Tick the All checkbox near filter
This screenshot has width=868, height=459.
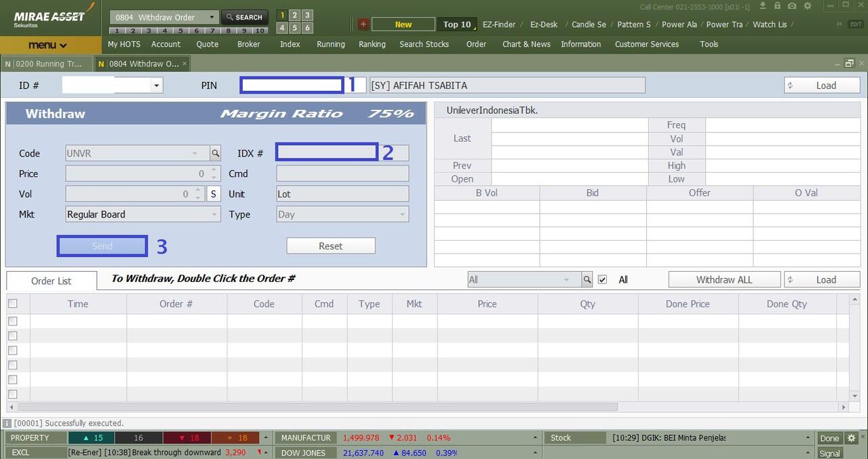point(602,279)
